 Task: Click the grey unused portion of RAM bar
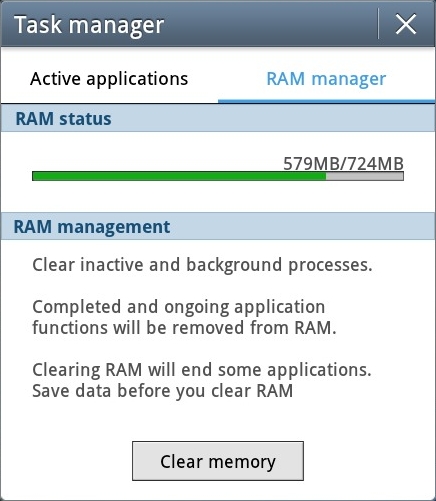(x=365, y=176)
